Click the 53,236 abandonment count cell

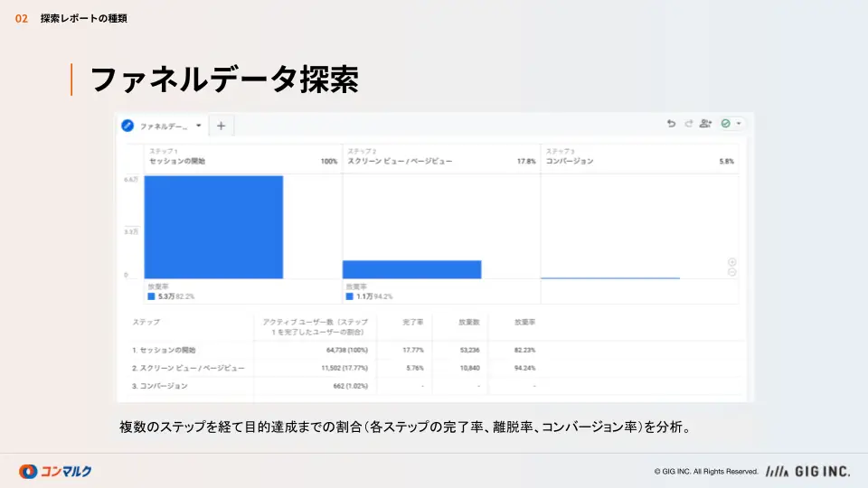tap(469, 351)
